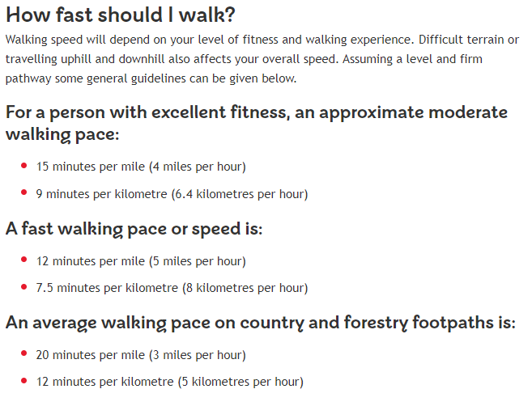Click the 'How fast should I walk?' heading

point(121,15)
